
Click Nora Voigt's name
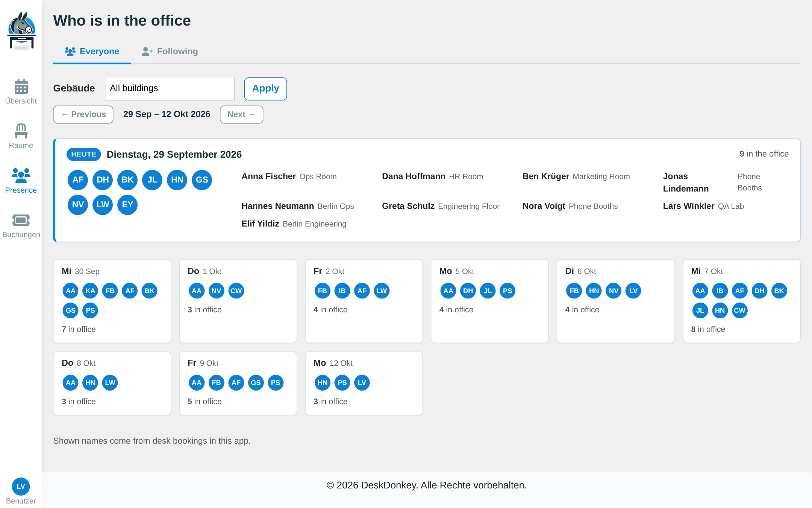(544, 206)
